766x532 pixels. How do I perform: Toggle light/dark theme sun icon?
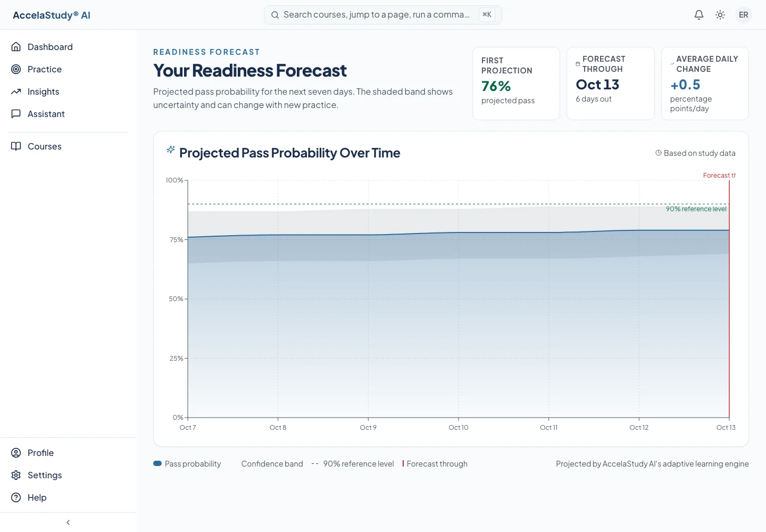click(720, 15)
